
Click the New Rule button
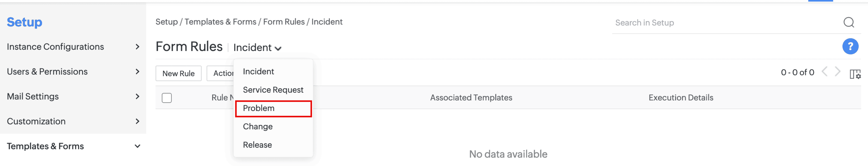coord(178,73)
